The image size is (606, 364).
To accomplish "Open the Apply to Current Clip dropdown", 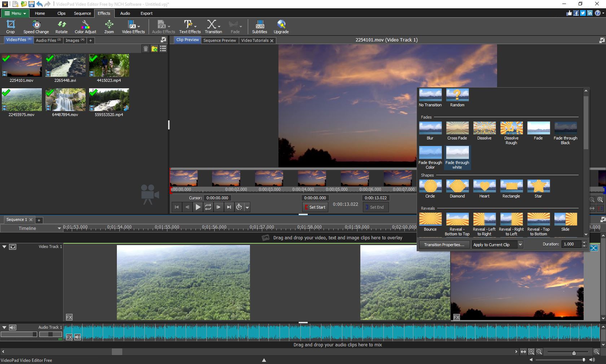I will tap(497, 244).
